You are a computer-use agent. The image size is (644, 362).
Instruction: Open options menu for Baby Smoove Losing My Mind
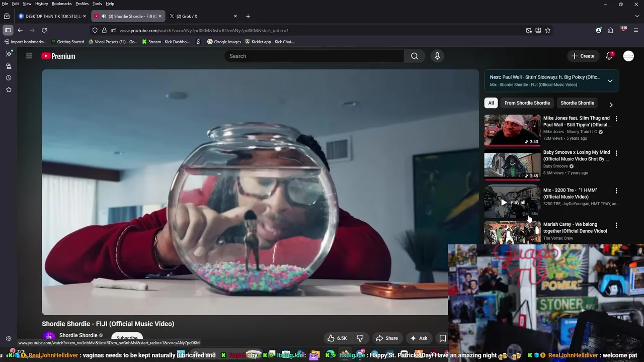[x=616, y=153]
